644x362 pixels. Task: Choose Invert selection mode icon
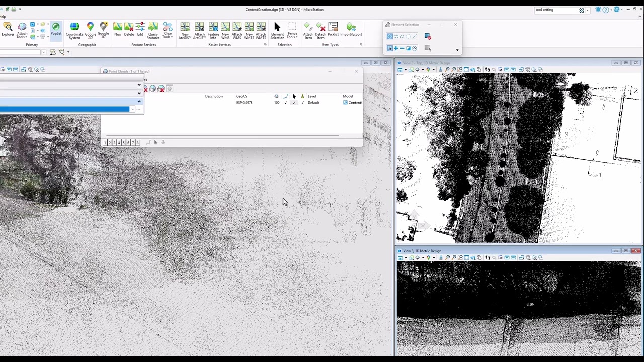click(408, 48)
